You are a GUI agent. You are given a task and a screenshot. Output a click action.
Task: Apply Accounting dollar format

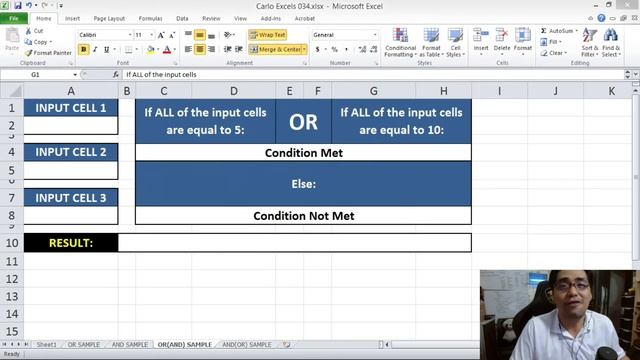coord(318,49)
